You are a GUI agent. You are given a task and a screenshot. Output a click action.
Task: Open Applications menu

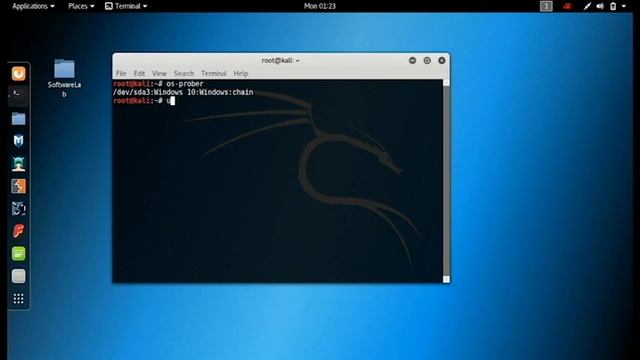pyautogui.click(x=33, y=6)
